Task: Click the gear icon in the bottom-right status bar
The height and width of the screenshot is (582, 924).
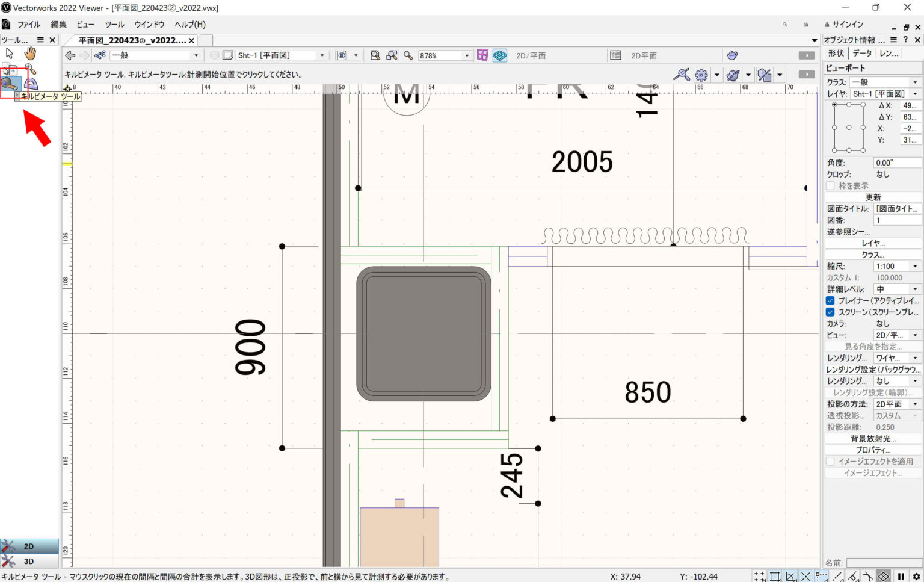Action: click(917, 577)
